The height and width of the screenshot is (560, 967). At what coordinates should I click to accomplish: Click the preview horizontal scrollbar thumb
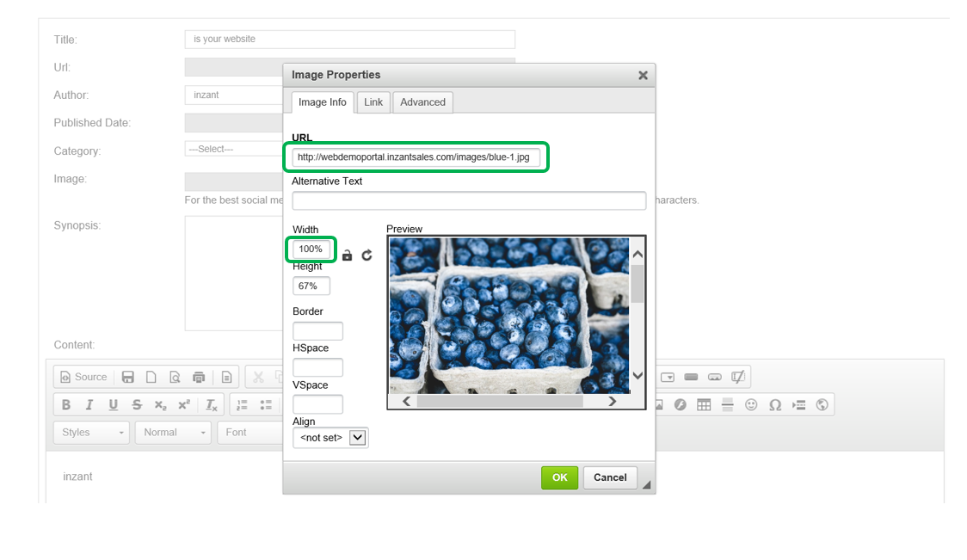pos(500,402)
